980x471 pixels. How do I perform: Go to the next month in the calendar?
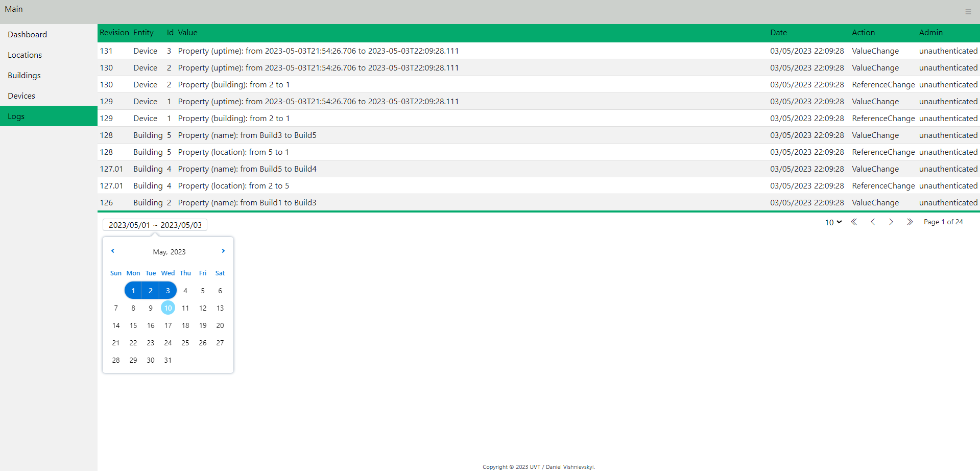(223, 251)
